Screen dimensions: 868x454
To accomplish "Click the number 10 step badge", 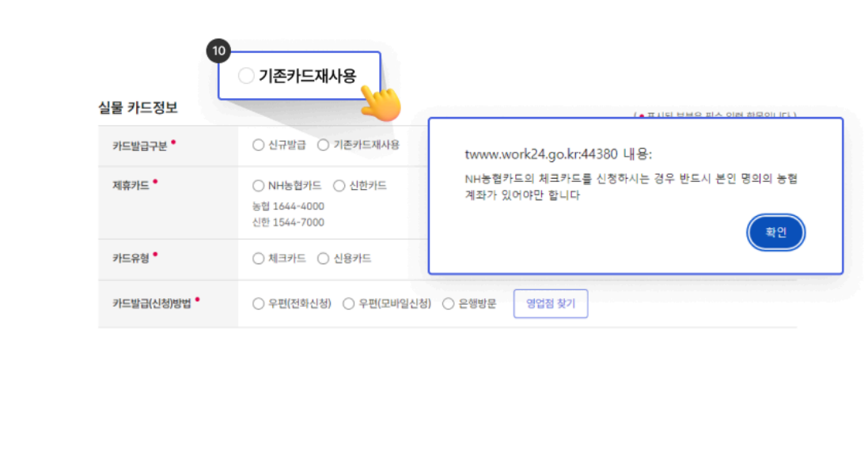I will pos(218,51).
